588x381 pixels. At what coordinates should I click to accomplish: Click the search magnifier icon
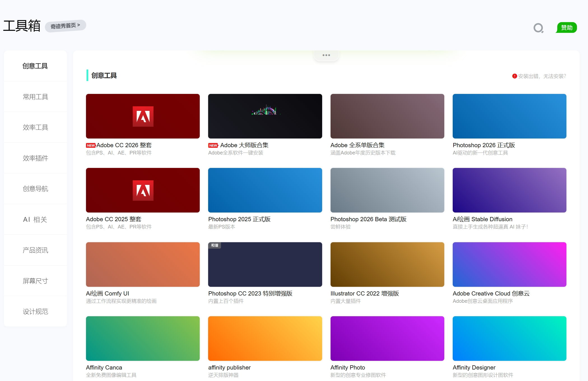[x=538, y=28]
